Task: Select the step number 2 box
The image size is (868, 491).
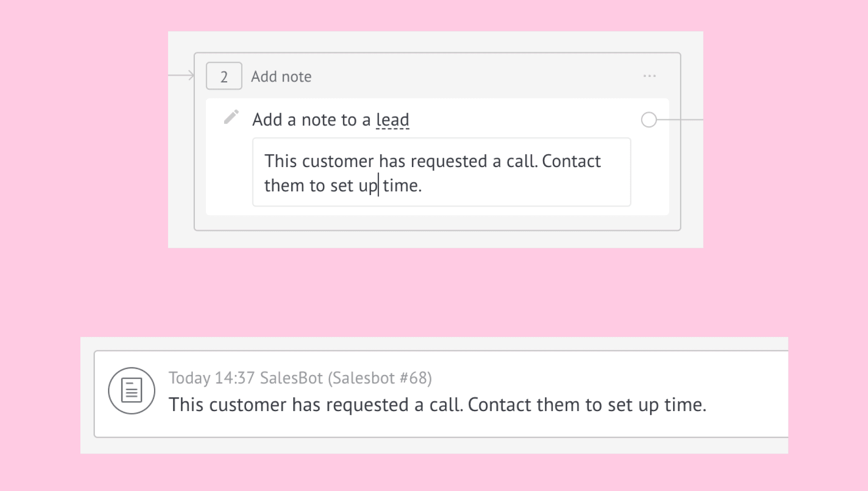Action: 224,76
